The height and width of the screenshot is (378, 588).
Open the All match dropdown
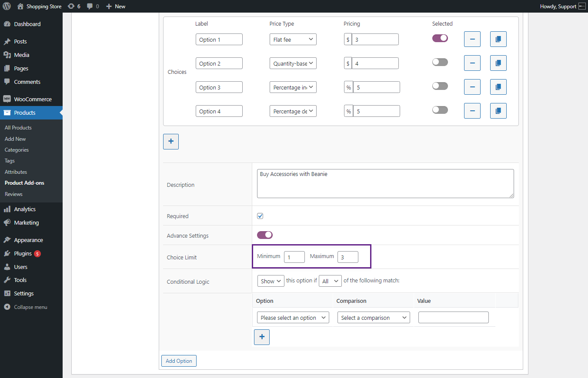tap(331, 281)
